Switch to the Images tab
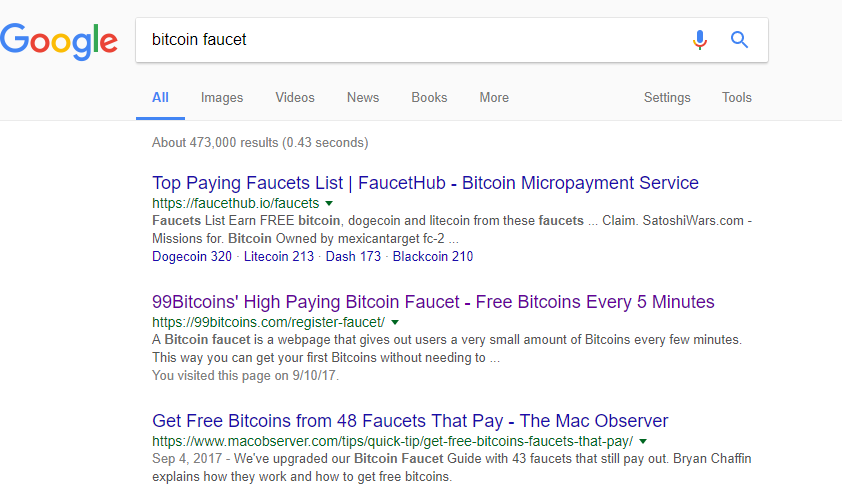 tap(222, 98)
